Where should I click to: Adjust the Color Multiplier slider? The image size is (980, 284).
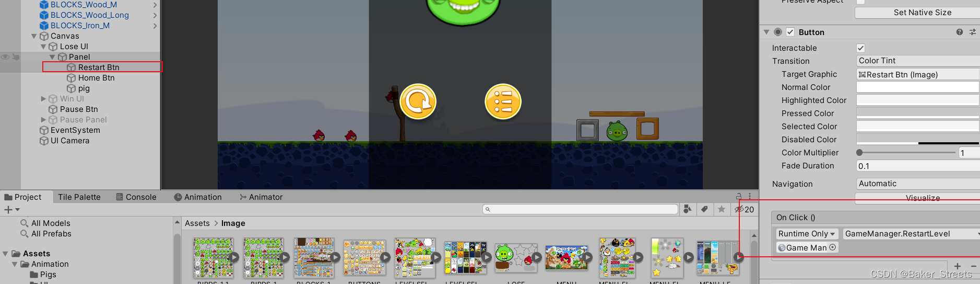pos(907,153)
